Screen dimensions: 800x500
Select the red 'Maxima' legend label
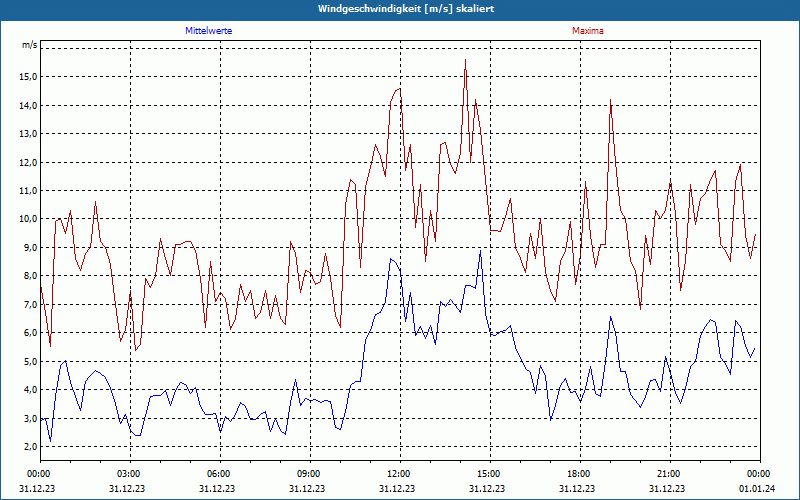[x=588, y=31]
